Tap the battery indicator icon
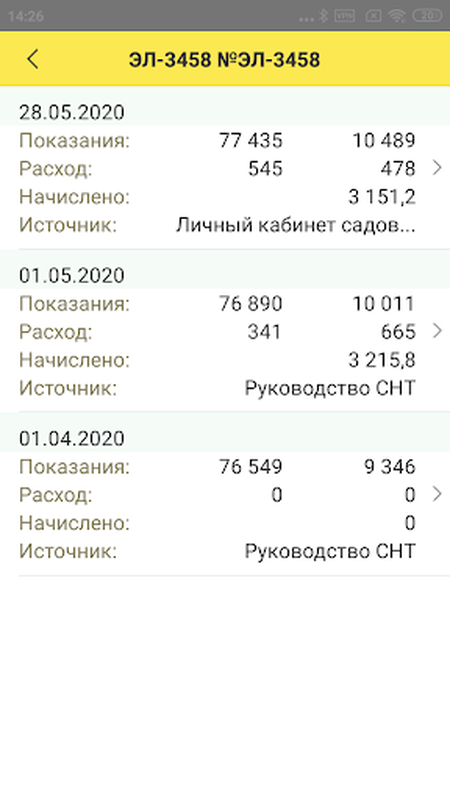This screenshot has height=800, width=450. coord(428,16)
